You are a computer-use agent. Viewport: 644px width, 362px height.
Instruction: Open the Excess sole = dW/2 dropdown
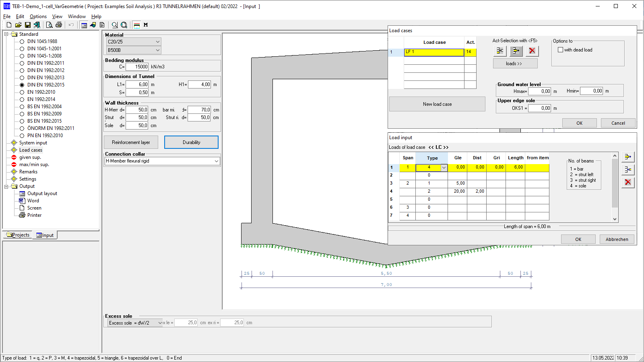point(134,323)
